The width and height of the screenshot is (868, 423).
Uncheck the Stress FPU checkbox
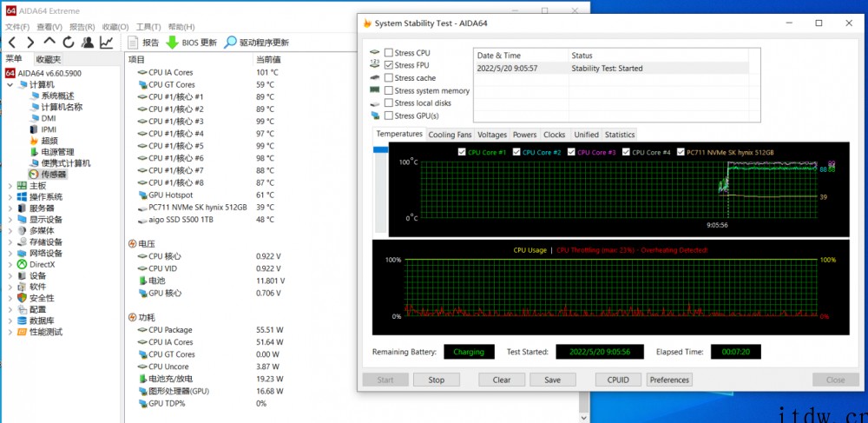tap(389, 65)
